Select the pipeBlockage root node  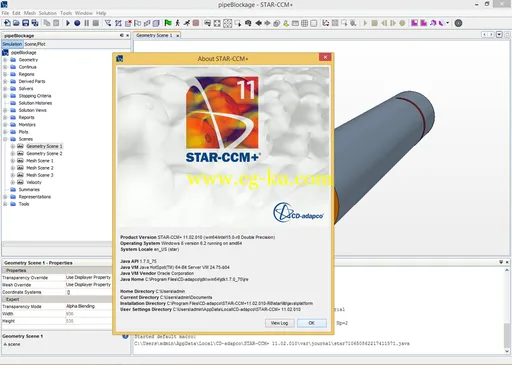click(23, 52)
